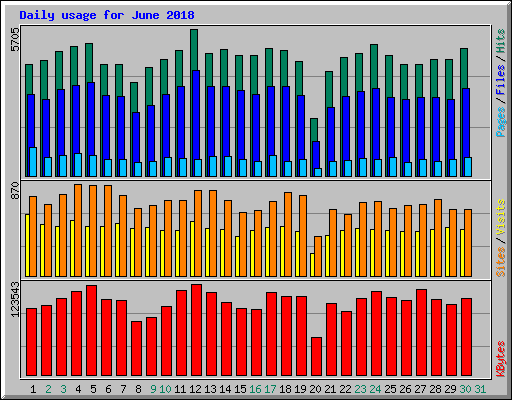Click the tallest green Hits bar, day 12

194,49
